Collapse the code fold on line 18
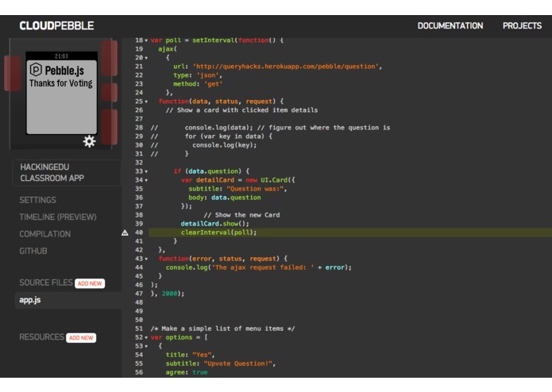 pyautogui.click(x=146, y=40)
